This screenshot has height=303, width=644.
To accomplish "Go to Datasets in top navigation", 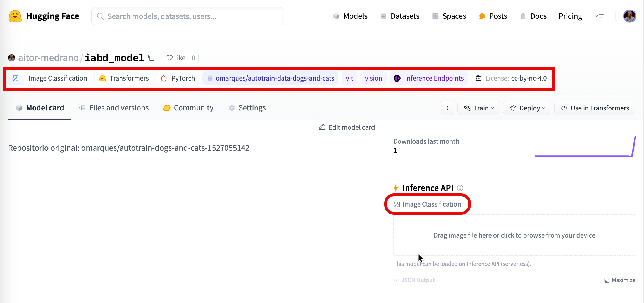I will tap(400, 16).
